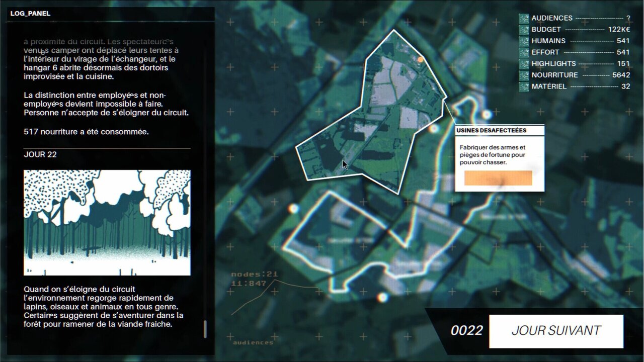This screenshot has width=644, height=362.
Task: Select the Highlights resource icon
Action: tap(524, 64)
